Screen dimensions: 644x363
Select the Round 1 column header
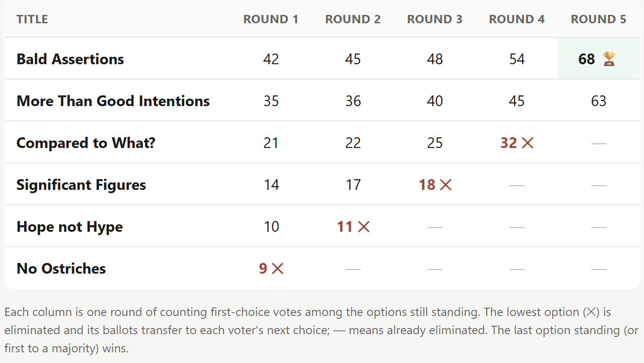click(x=271, y=20)
